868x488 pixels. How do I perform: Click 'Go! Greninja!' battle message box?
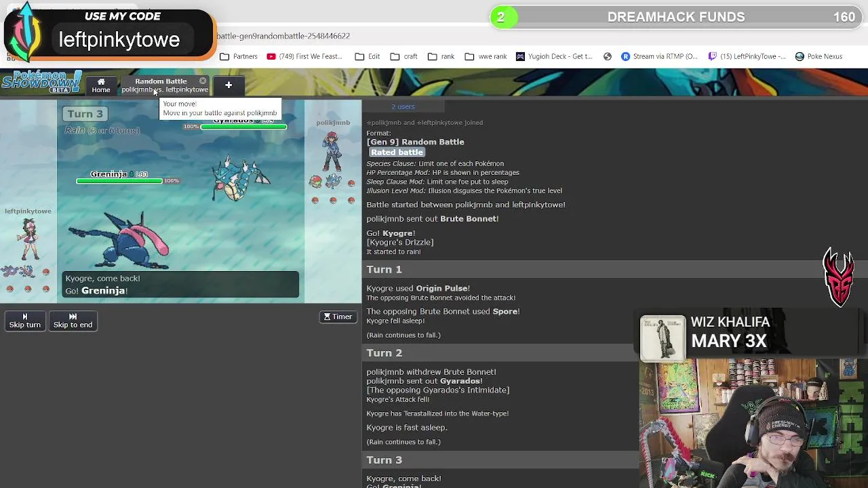pyautogui.click(x=180, y=284)
